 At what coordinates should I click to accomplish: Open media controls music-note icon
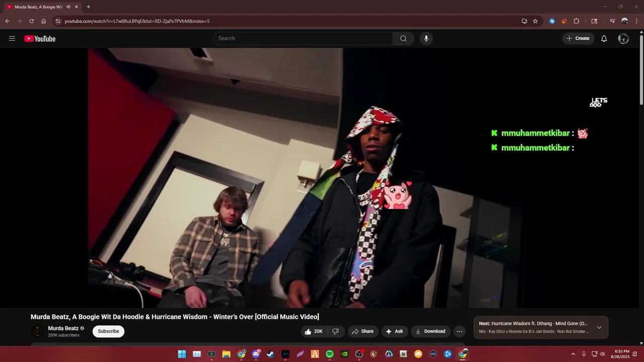[x=612, y=21]
